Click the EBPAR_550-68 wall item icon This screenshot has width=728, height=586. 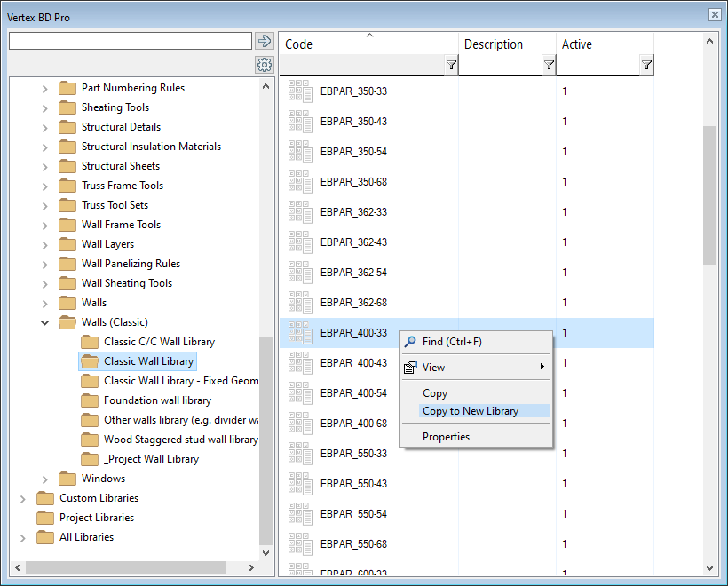(x=300, y=544)
